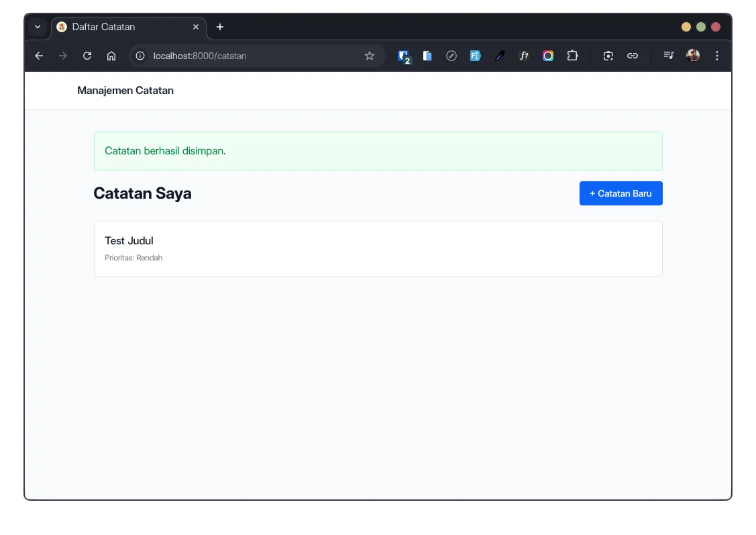
Task: Click the chain link icon in toolbar
Action: pos(633,56)
